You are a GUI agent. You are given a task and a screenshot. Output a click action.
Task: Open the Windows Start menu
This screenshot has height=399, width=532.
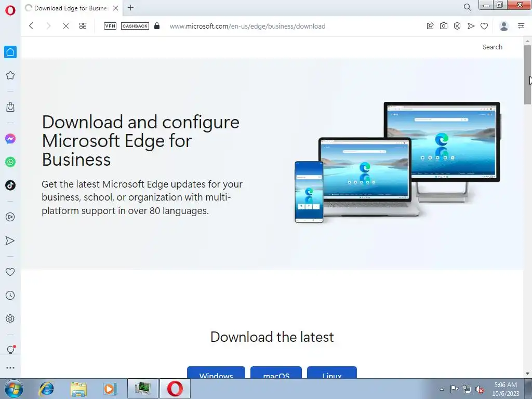14,389
